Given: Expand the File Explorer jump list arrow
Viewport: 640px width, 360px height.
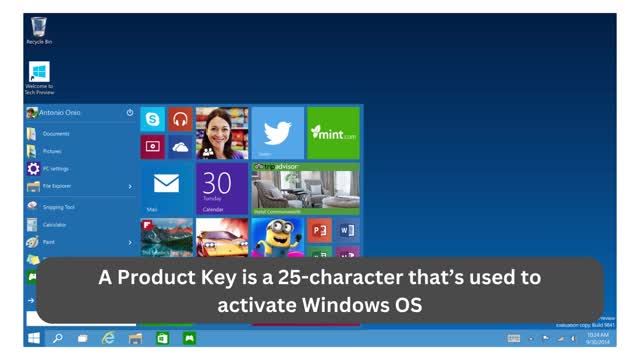Looking at the screenshot, I should (x=130, y=187).
